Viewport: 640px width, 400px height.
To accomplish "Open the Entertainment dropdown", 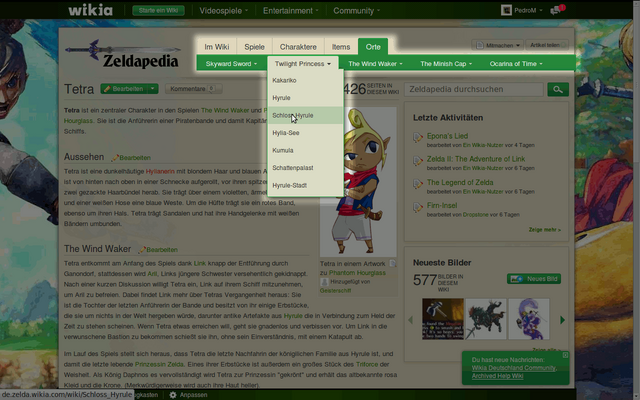I will coord(291,11).
